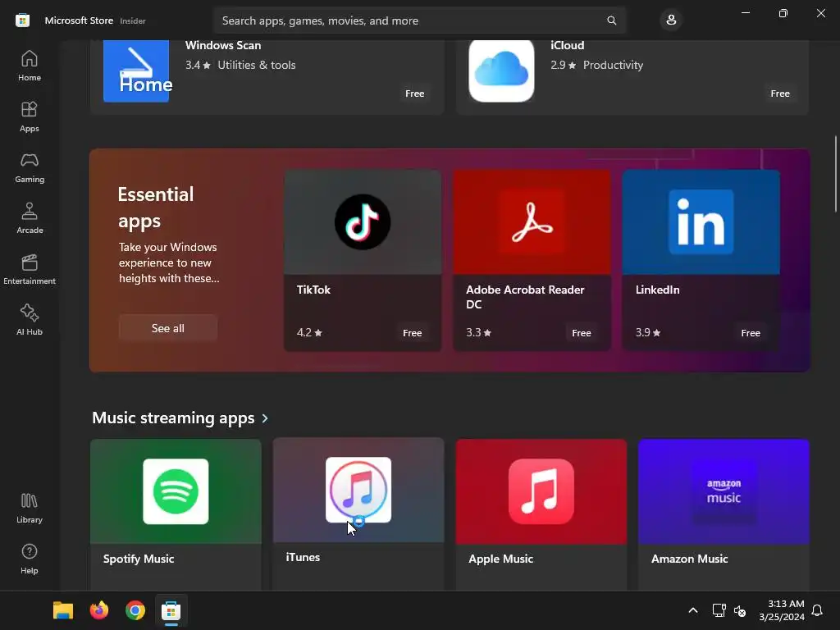Go to Apps in the sidebar
The width and height of the screenshot is (840, 630).
coord(30,116)
